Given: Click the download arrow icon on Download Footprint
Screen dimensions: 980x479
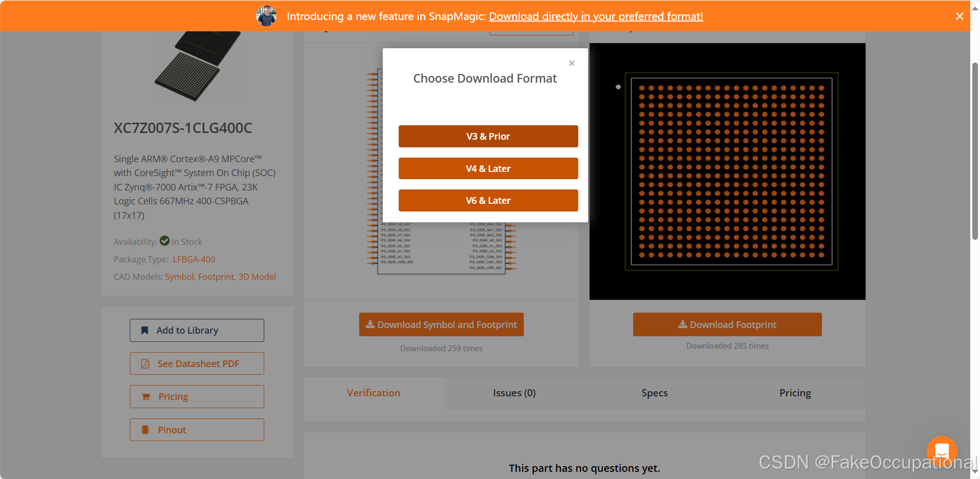Looking at the screenshot, I should click(682, 324).
